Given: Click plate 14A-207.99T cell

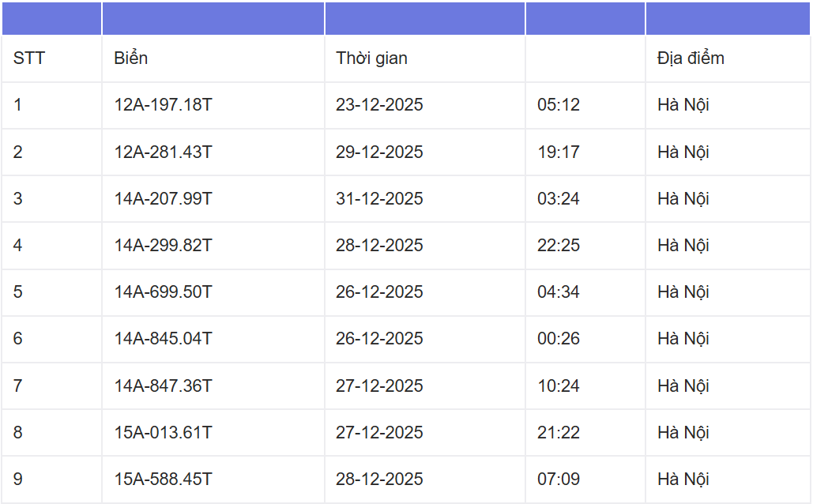Looking at the screenshot, I should coord(163,198).
